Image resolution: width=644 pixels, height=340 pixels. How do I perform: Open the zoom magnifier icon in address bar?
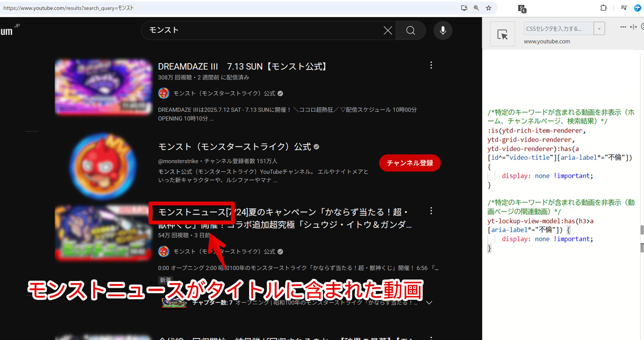476,8
